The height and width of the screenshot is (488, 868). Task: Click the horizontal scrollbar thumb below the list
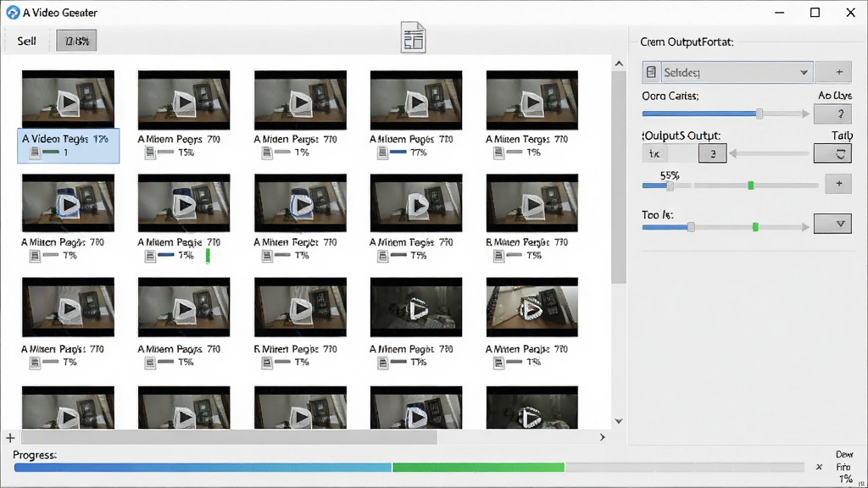click(229, 437)
